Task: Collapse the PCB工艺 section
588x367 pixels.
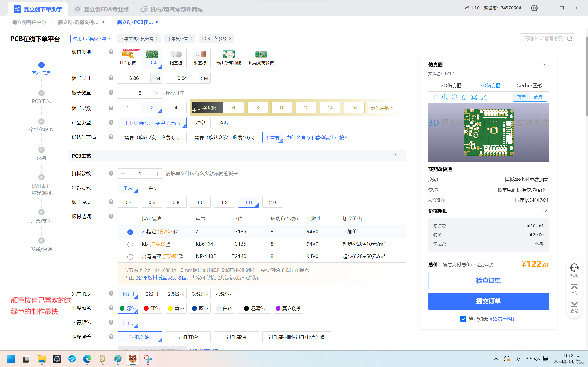Action: click(x=397, y=156)
